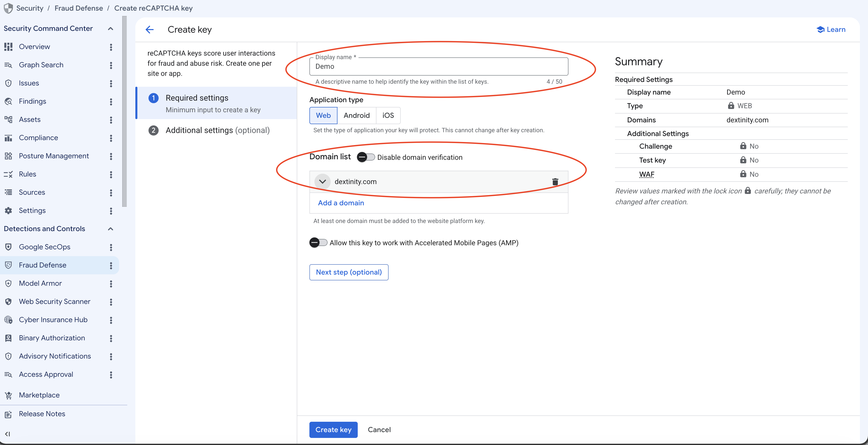The image size is (868, 445).
Task: Click the Settings gear in sidebar
Action: 8,211
